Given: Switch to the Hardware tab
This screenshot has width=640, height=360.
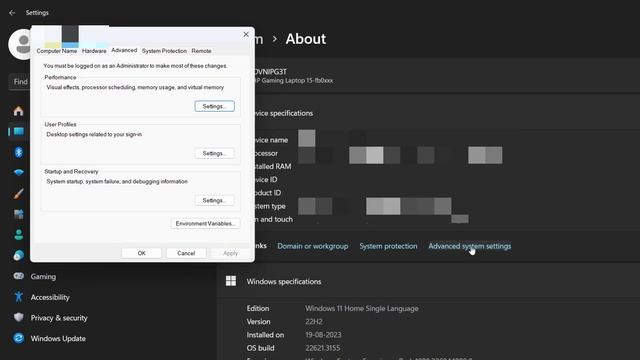Looking at the screenshot, I should click(94, 51).
